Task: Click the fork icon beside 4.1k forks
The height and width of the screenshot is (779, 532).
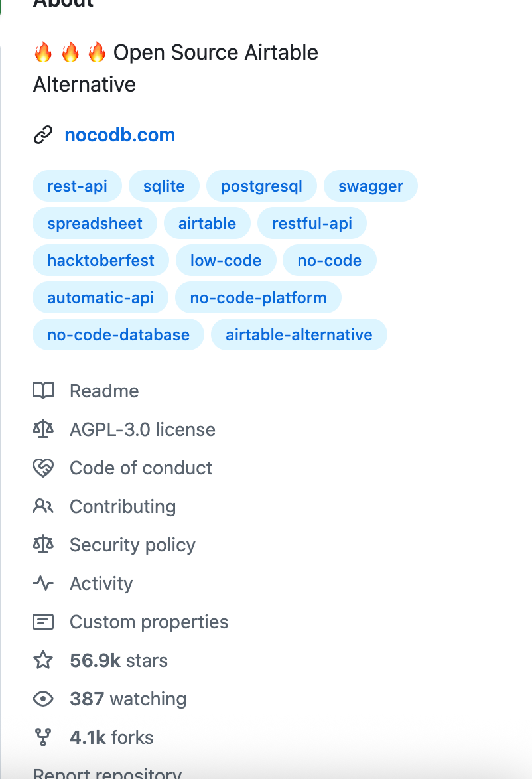Action: pos(43,737)
